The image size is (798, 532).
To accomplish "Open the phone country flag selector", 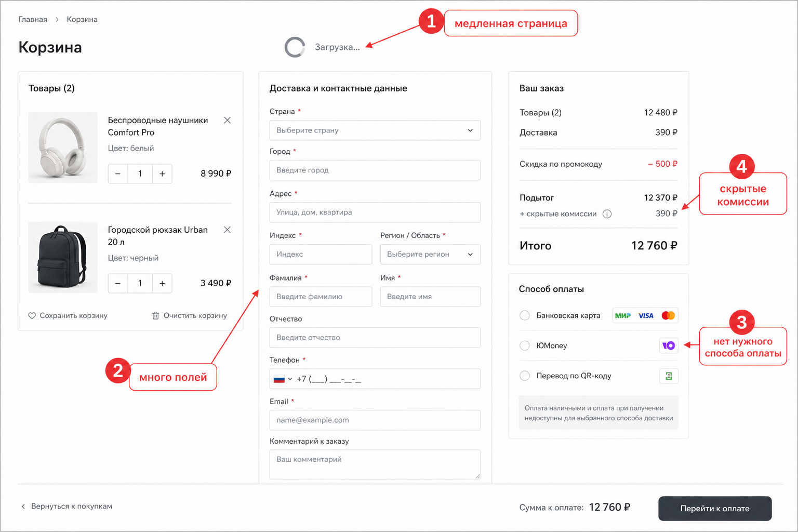I will pos(283,379).
